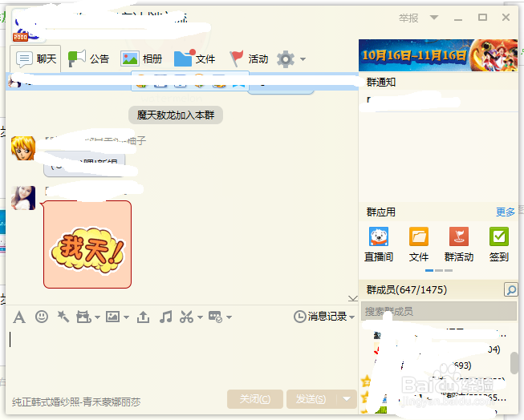
Task: Open the 活动 activities tab
Action: pos(249,59)
